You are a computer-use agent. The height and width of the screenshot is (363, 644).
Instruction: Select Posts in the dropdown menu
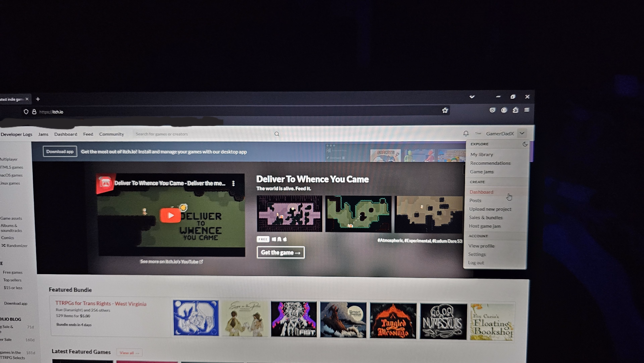pyautogui.click(x=475, y=200)
